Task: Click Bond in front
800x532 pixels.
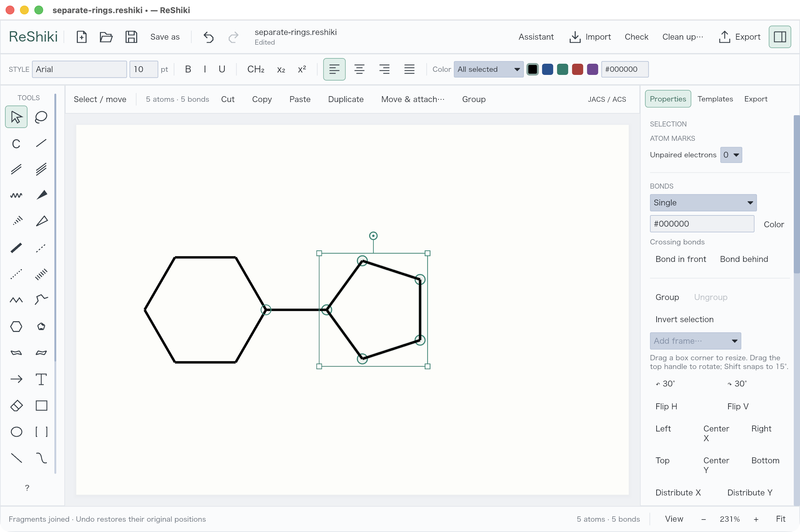Action: tap(681, 259)
